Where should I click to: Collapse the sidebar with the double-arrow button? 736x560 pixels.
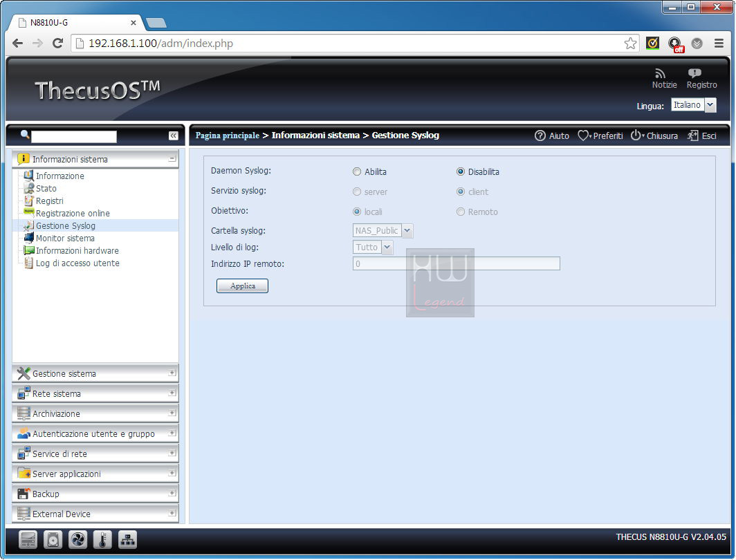pyautogui.click(x=173, y=136)
